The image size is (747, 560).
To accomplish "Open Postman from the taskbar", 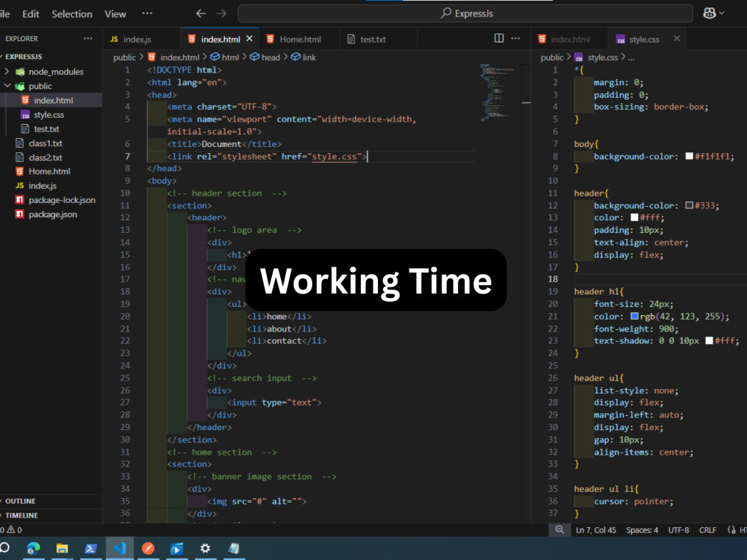I will (148, 548).
